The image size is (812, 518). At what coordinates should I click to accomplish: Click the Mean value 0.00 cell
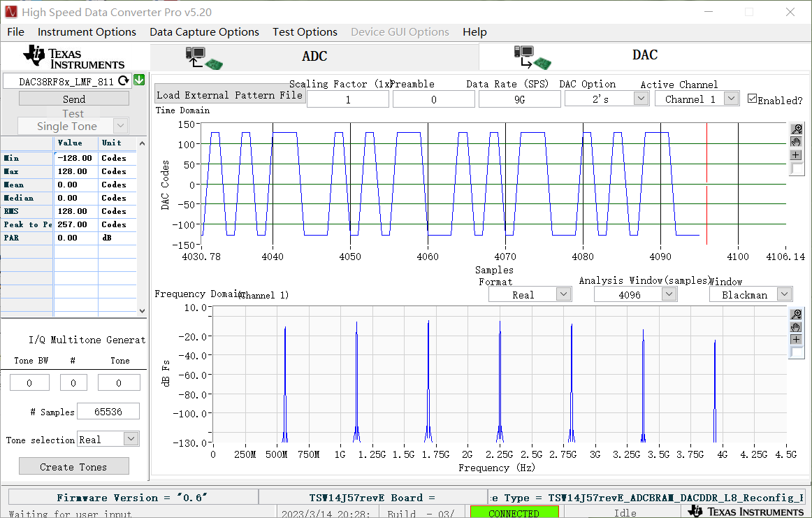coord(75,185)
